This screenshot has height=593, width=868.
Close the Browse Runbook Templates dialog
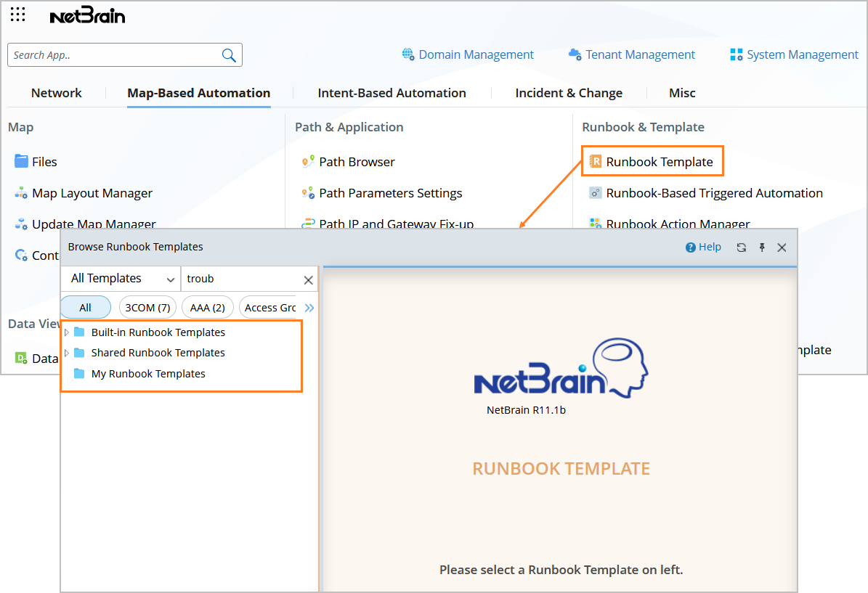(x=782, y=248)
